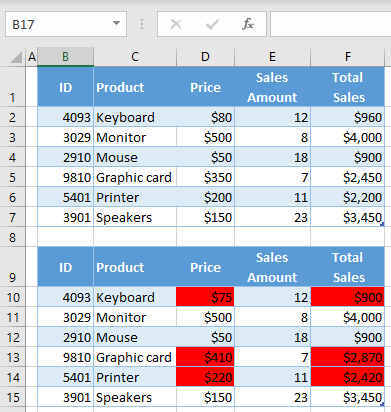Click the Price header cell in row 1
The image size is (391, 412).
click(205, 87)
